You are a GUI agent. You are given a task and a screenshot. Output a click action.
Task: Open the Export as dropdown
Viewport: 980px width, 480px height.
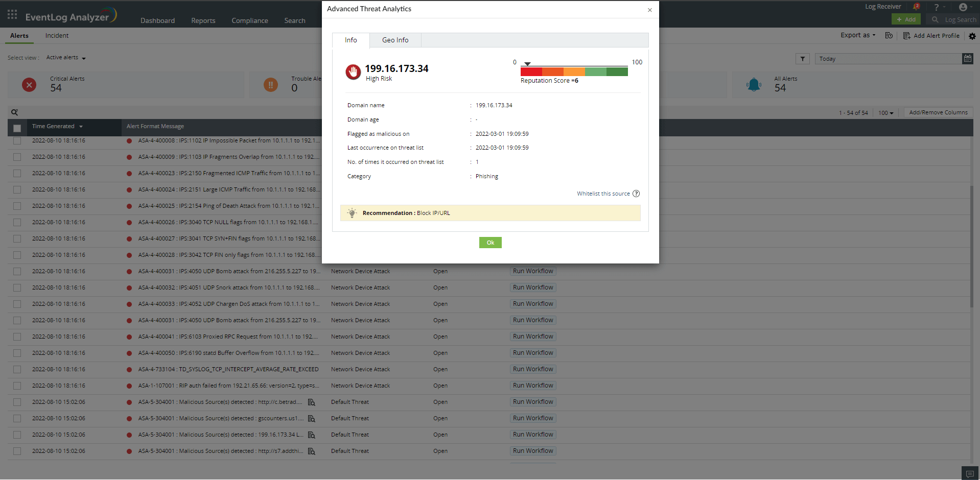857,35
